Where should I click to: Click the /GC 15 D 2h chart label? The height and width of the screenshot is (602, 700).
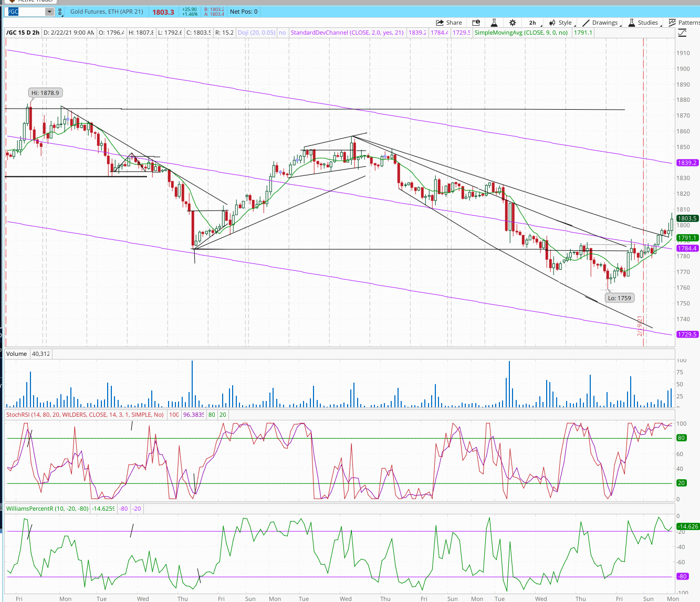(23, 33)
